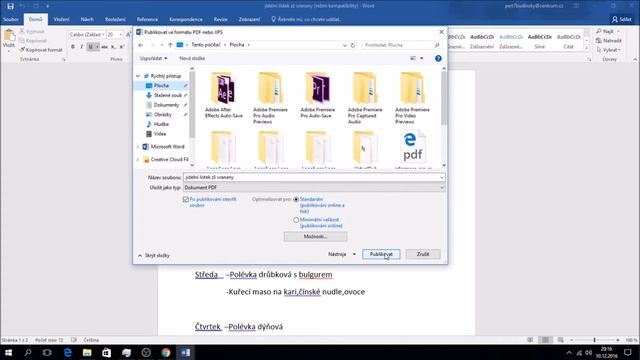This screenshot has width=640, height=360.
Task: Click Kopírovat formát in Word ribbon
Action: click(x=41, y=50)
